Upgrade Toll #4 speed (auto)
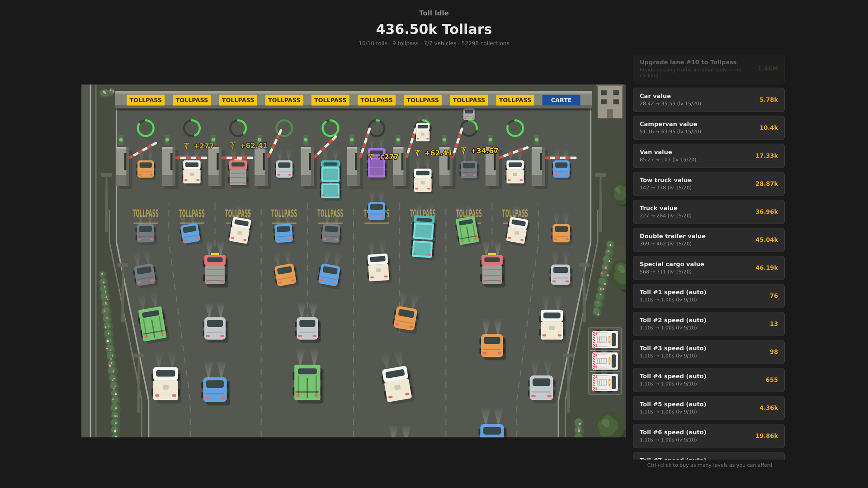This screenshot has width=868, height=488. click(708, 380)
